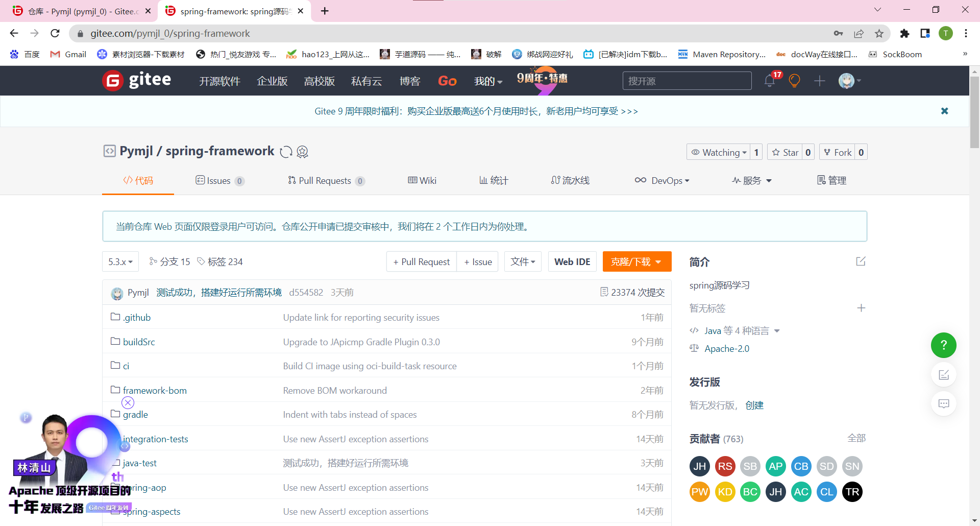Open 克隆/下载 dropdown button
Image resolution: width=980 pixels, height=526 pixels.
[x=636, y=261]
